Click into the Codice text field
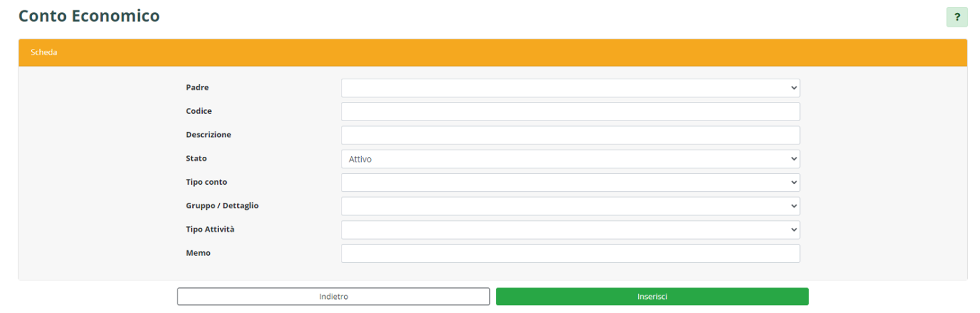The width and height of the screenshot is (980, 313). (570, 111)
